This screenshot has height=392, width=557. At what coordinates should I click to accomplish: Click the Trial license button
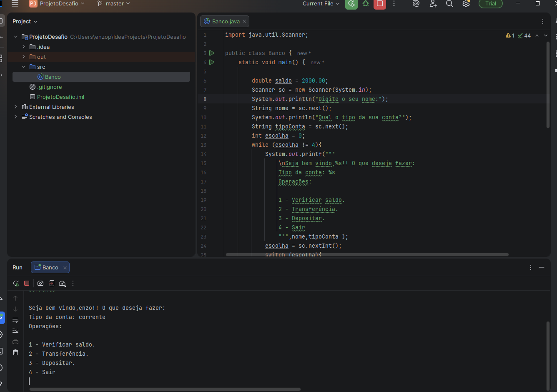coord(490,4)
